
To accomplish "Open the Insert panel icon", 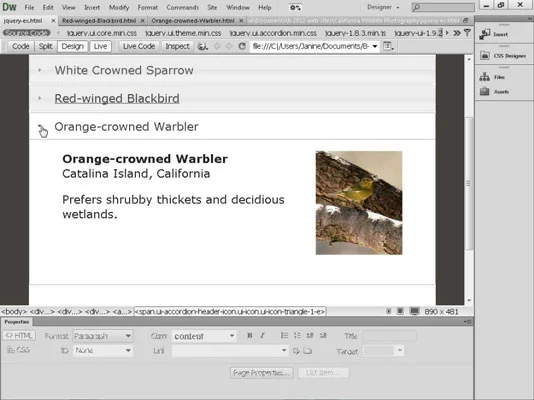I will [484, 34].
